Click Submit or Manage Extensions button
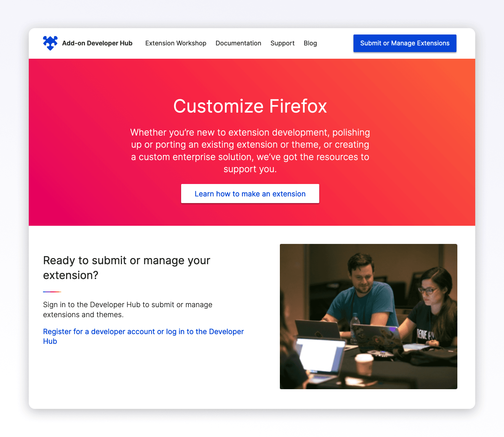This screenshot has width=504, height=437. click(405, 43)
